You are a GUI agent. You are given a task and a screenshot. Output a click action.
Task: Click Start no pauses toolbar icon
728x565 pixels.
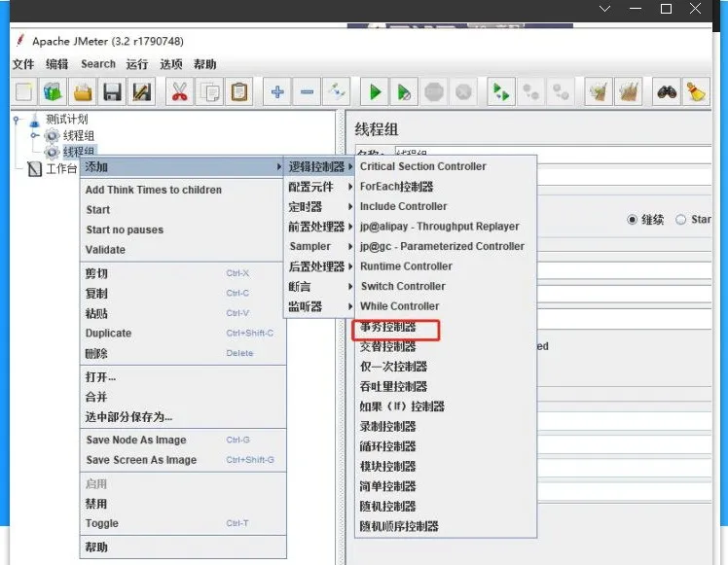tap(404, 91)
